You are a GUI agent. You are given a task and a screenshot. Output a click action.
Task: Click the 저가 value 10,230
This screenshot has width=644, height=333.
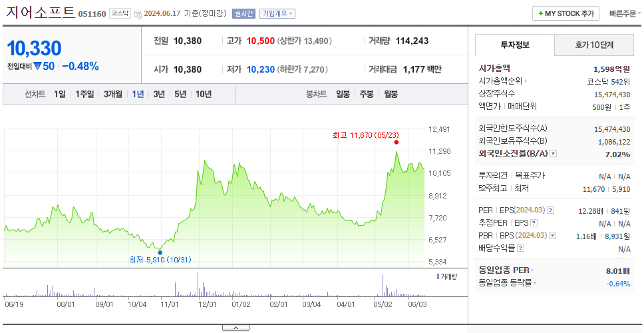[260, 69]
